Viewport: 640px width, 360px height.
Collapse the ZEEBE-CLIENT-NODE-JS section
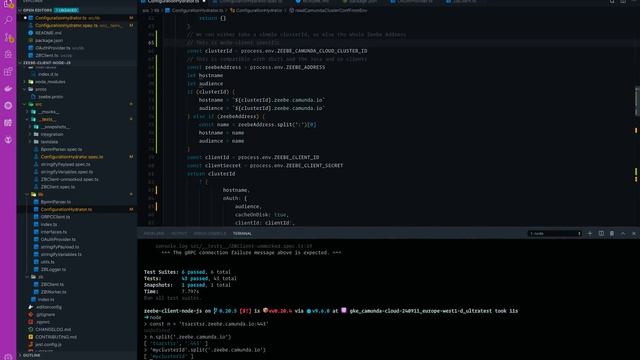tap(47, 63)
